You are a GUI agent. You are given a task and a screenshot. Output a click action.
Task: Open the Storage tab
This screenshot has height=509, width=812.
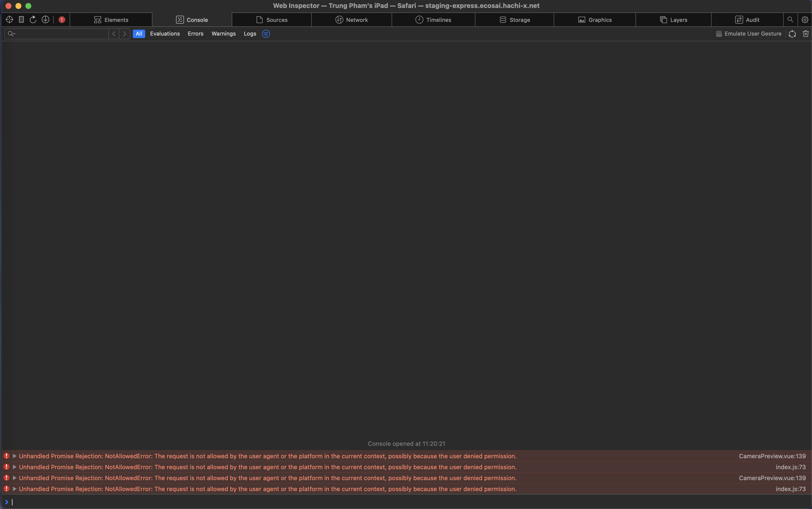515,19
